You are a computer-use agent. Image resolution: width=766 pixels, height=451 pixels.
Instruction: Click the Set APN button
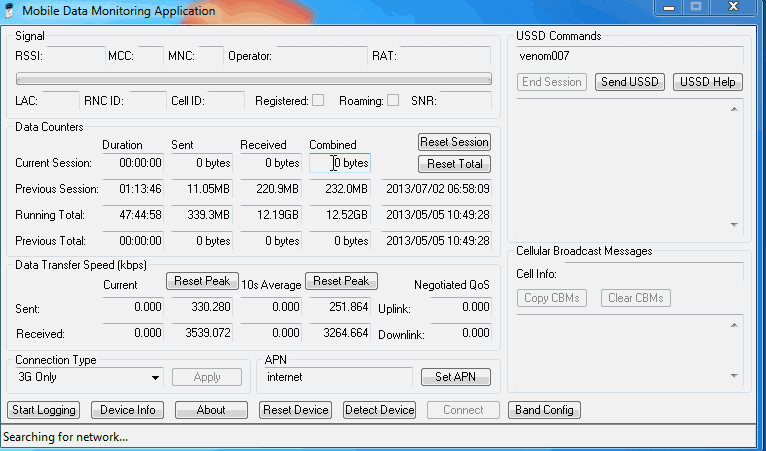[x=455, y=377]
